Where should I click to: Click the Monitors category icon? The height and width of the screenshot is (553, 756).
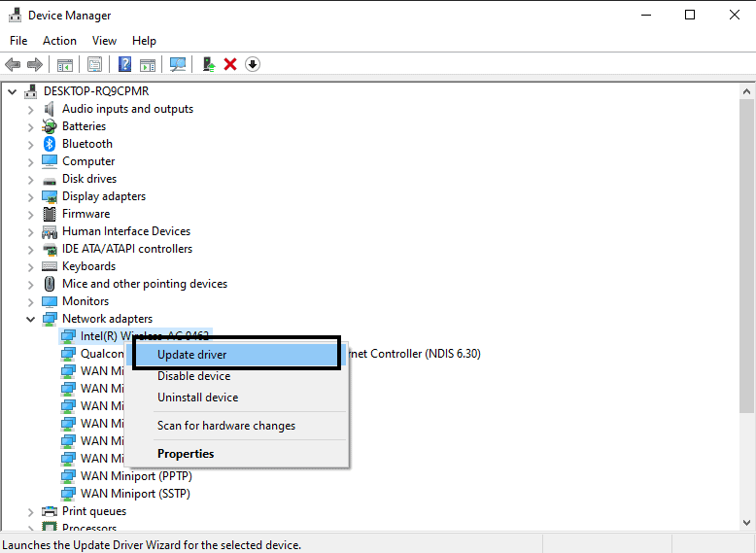[x=50, y=301]
